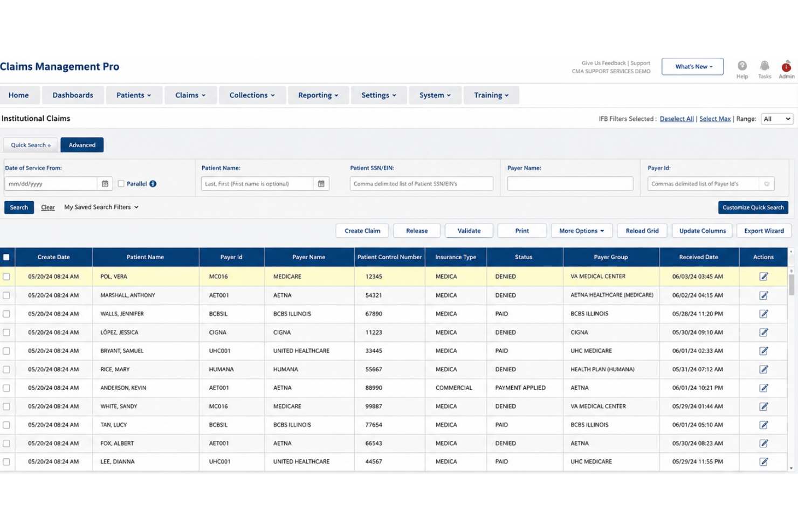Click the Clear link

click(x=48, y=208)
